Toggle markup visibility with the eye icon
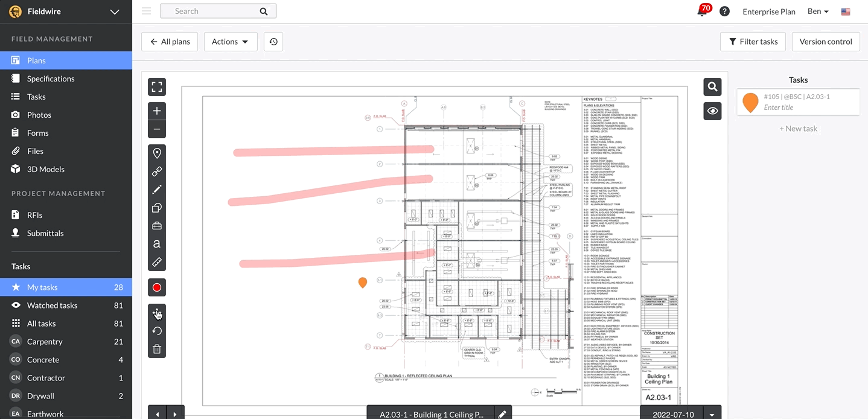Viewport: 868px width, 419px height. (712, 111)
